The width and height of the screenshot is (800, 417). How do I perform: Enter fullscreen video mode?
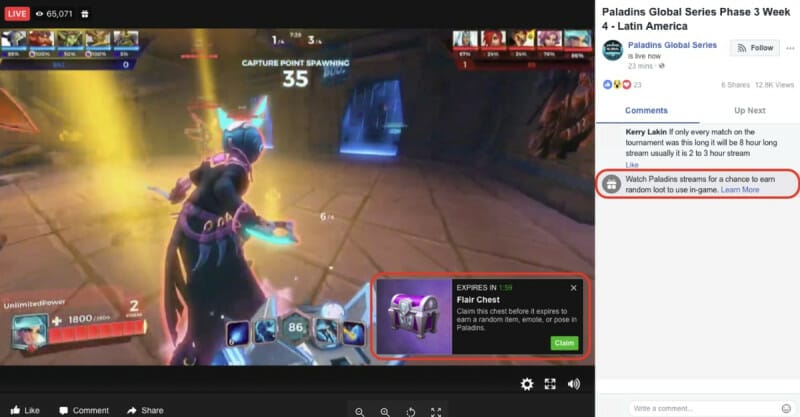click(x=550, y=384)
